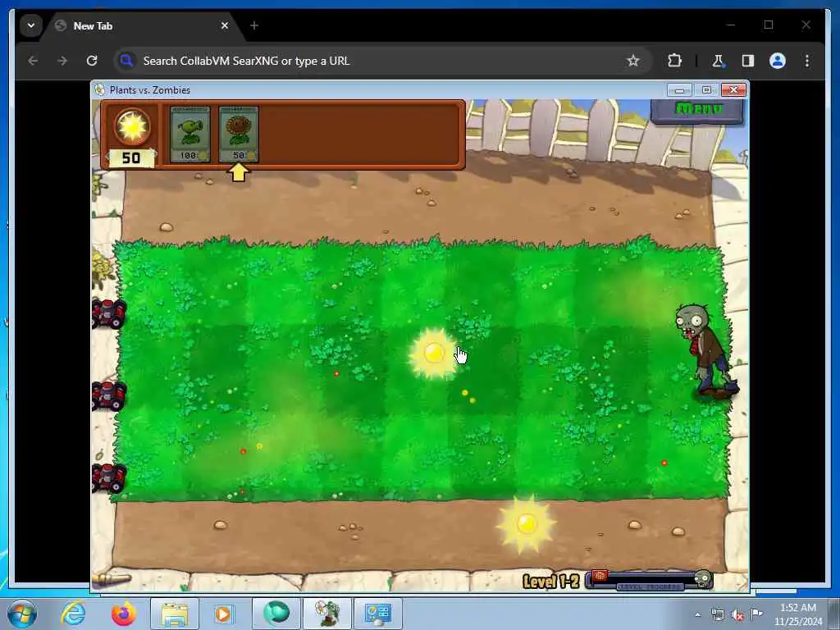
Task: Open the Windows Start menu
Action: pos(21,614)
